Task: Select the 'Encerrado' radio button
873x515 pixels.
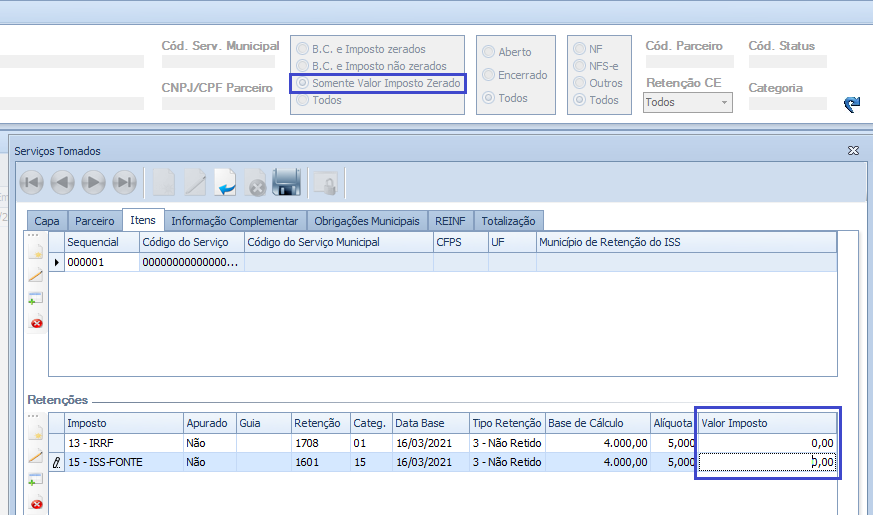Action: point(489,75)
